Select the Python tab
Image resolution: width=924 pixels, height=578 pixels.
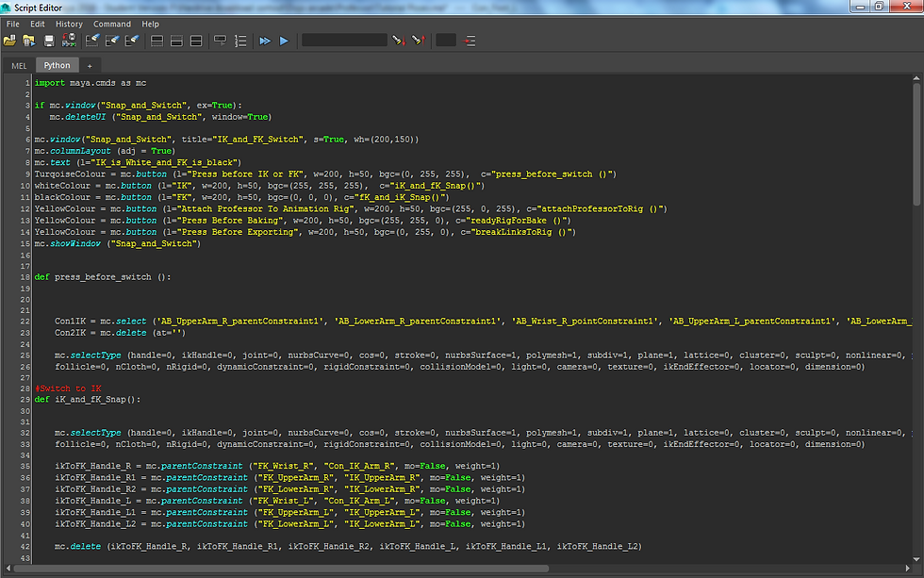(58, 65)
